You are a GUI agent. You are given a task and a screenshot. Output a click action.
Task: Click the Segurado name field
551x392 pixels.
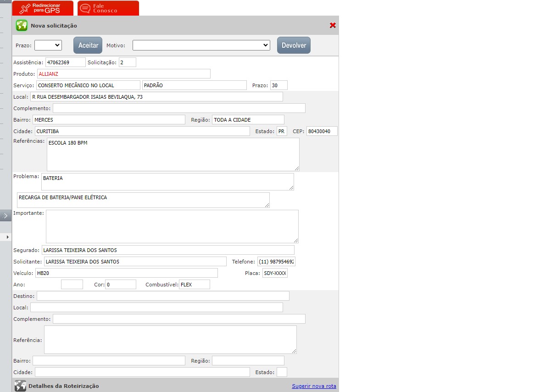(x=168, y=250)
